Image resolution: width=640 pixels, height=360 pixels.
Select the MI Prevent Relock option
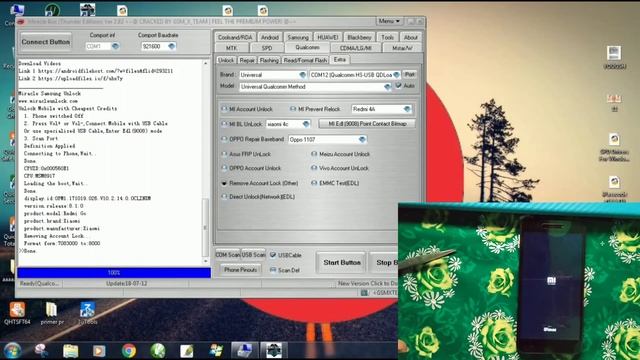pos(315,109)
